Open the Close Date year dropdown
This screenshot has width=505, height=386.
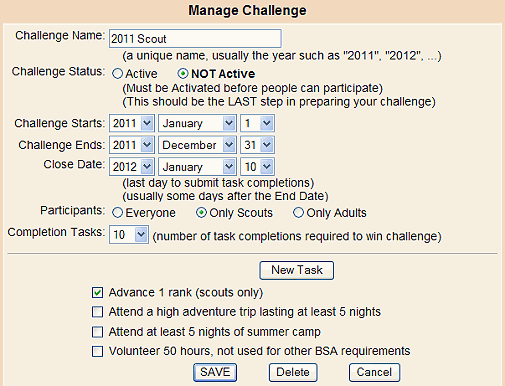pos(132,167)
